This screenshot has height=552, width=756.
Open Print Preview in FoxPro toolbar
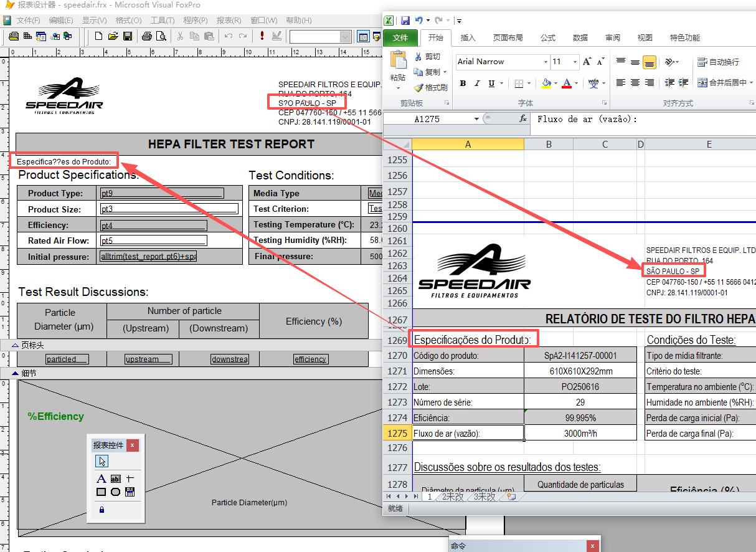(x=161, y=36)
